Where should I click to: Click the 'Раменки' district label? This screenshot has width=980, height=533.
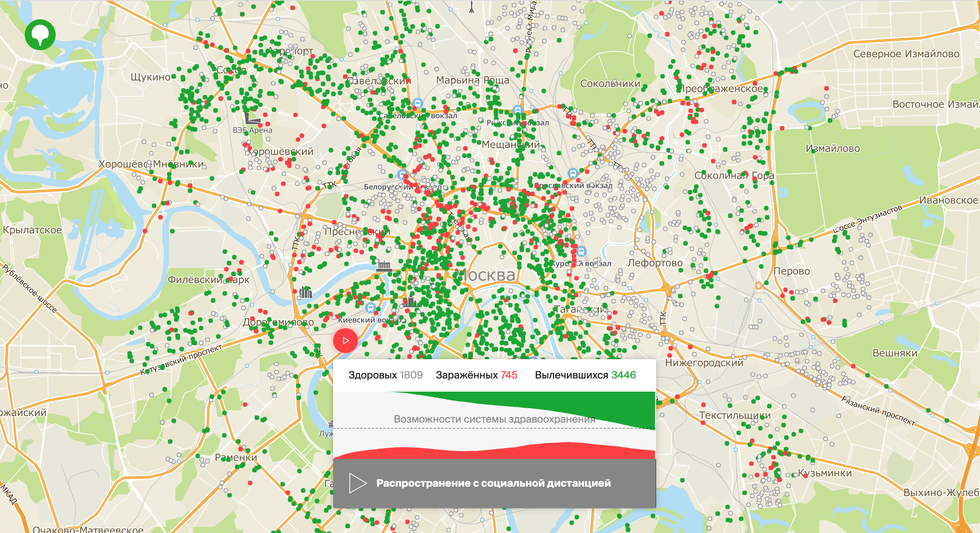236,457
